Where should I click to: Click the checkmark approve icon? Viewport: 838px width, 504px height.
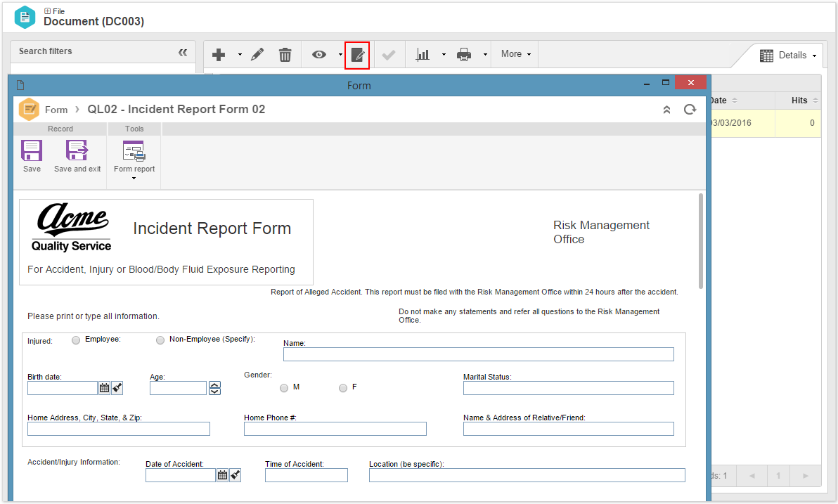[389, 55]
